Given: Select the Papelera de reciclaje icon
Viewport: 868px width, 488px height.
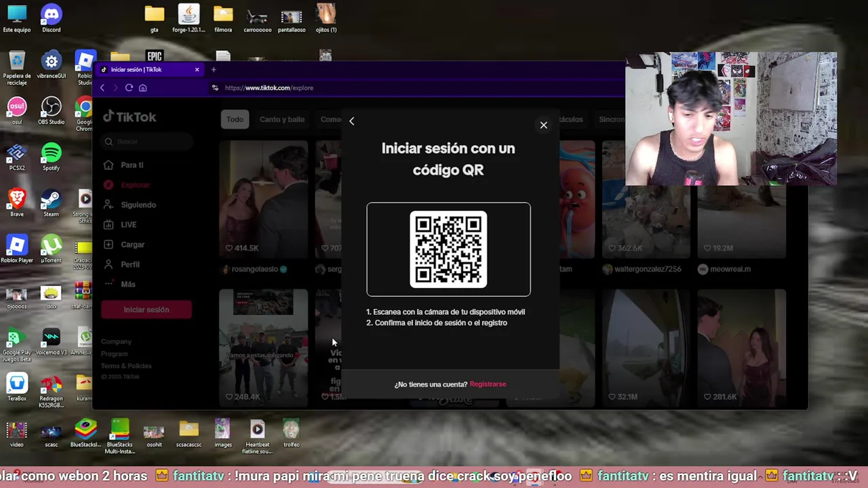Looking at the screenshot, I should pos(17,68).
